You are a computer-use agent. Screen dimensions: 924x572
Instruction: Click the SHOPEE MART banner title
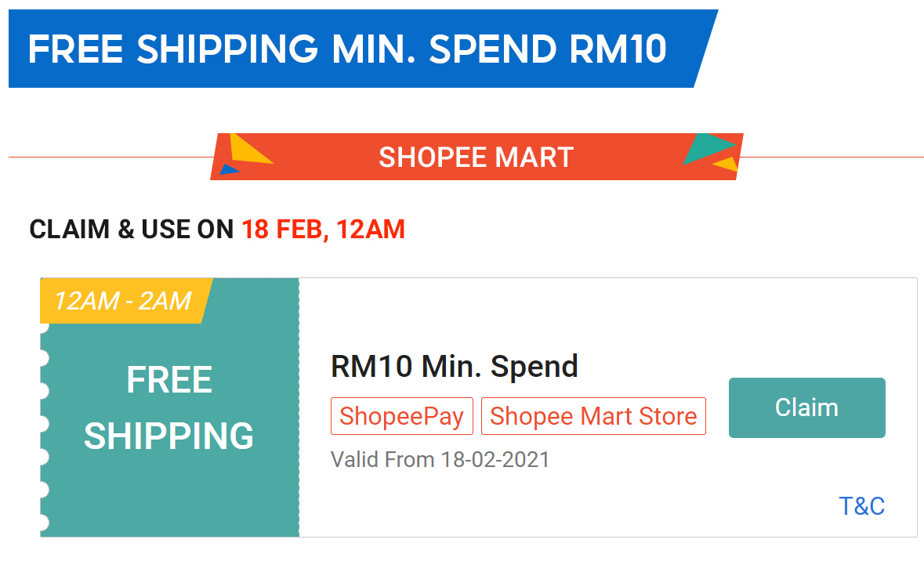(x=476, y=157)
